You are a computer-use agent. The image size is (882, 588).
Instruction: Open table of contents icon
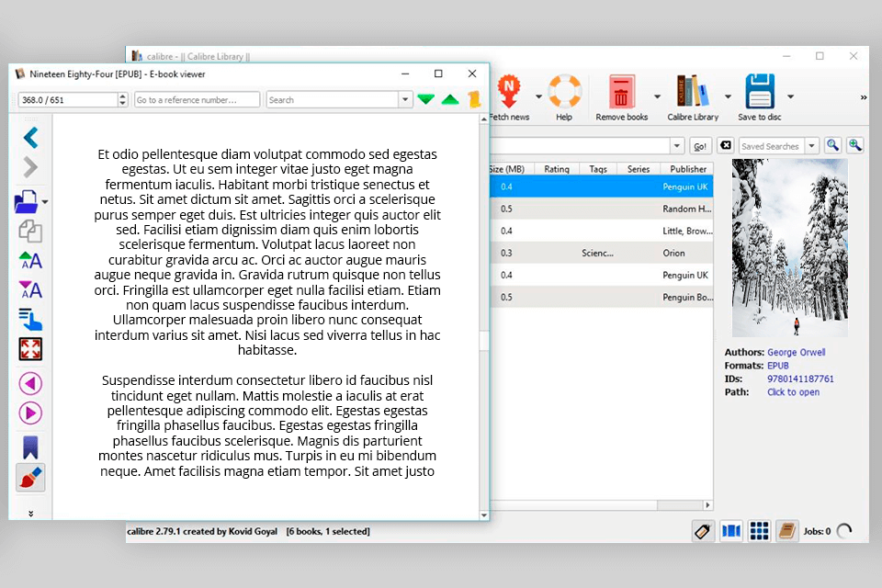point(30,319)
